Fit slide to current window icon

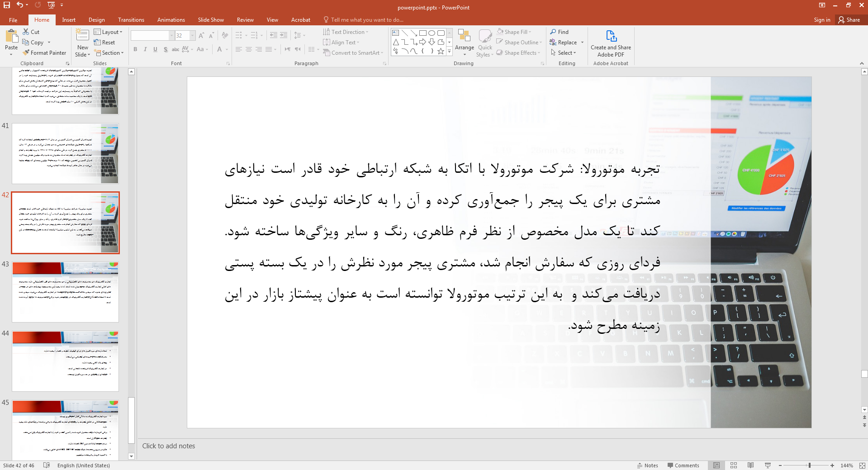[862, 465]
